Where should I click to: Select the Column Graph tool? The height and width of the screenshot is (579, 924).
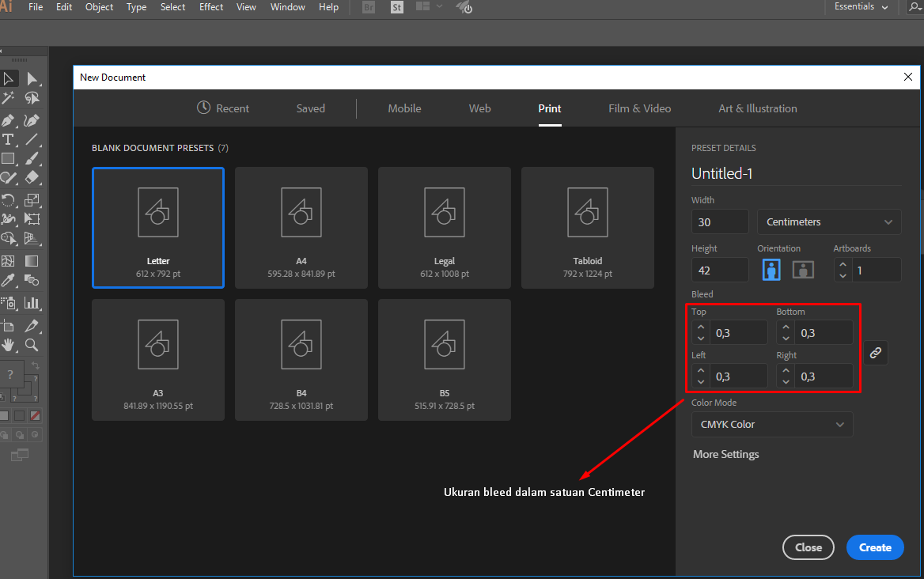[x=32, y=303]
